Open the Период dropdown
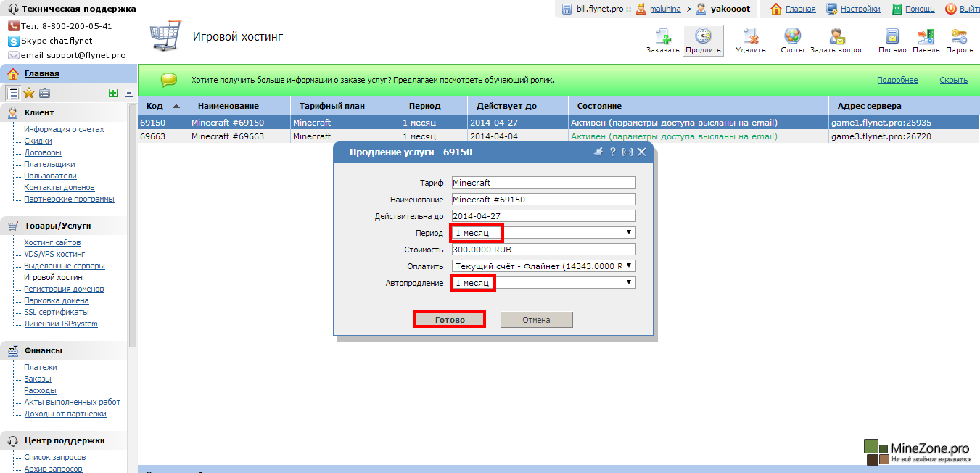This screenshot has height=473, width=980. coord(543,233)
